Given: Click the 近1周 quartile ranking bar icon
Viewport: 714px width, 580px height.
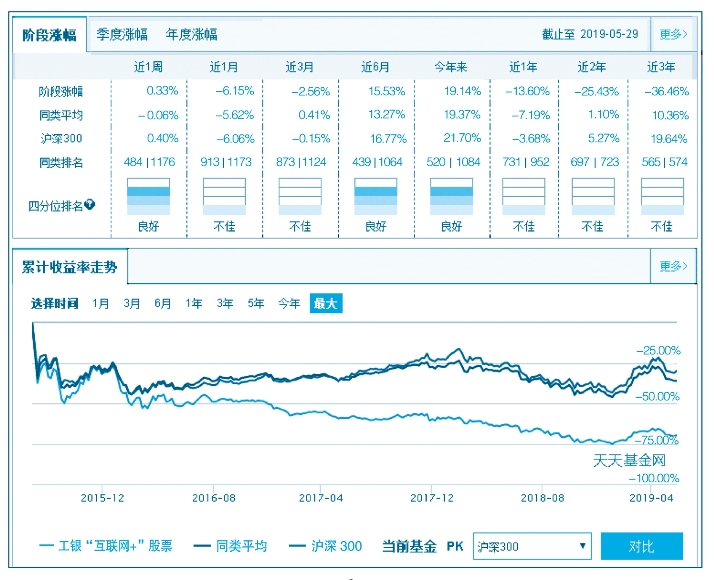Looking at the screenshot, I should [x=148, y=196].
